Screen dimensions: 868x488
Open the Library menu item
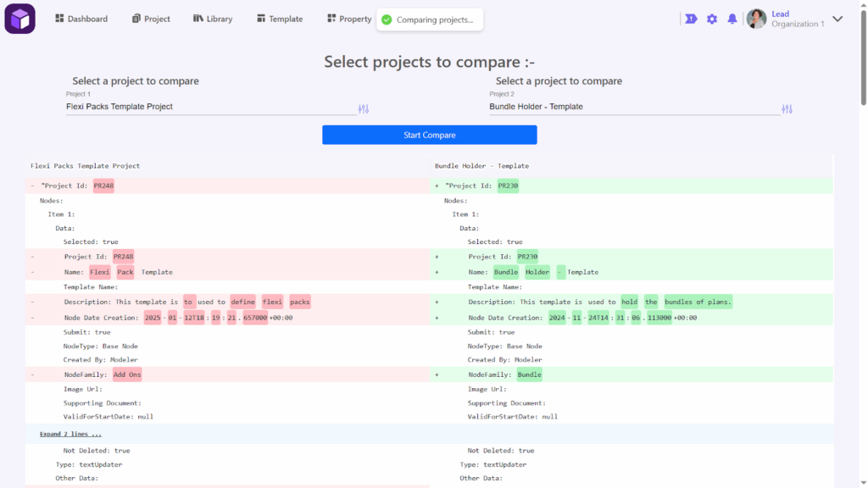(x=213, y=19)
